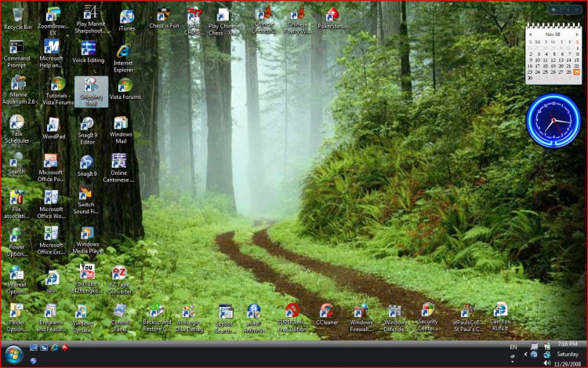588x368 pixels.
Task: Open PokerStars desktop shortcut
Action: 332,19
